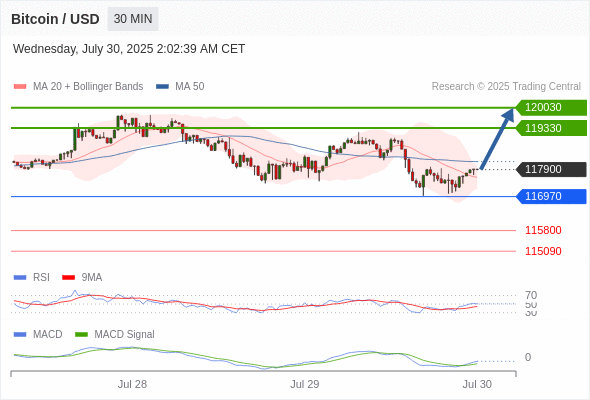Click the blue MACD legend swatch
Image resolution: width=590 pixels, height=400 pixels.
tap(20, 335)
